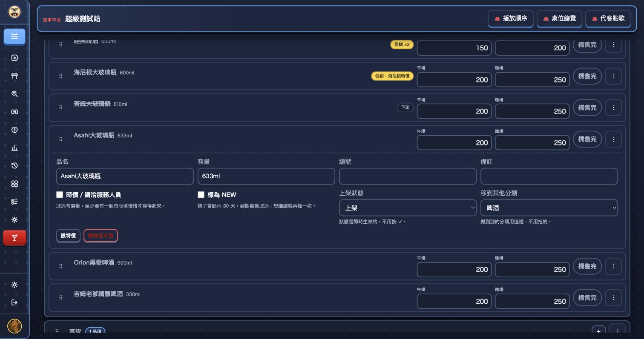The width and height of the screenshot is (644, 339).
Task: Click the logout arrow icon in sidebar
Action: point(14,302)
